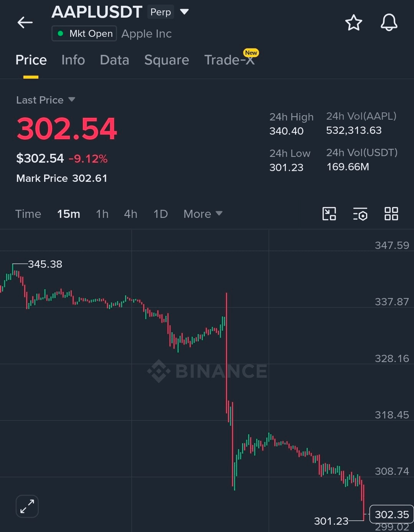The width and height of the screenshot is (414, 532).
Task: Switch chart interval to 4h
Action: coord(130,214)
